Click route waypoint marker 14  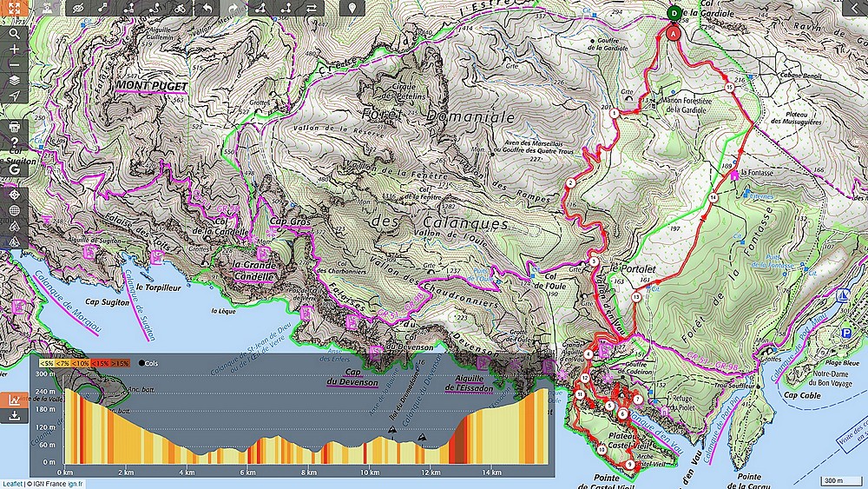click(x=713, y=198)
